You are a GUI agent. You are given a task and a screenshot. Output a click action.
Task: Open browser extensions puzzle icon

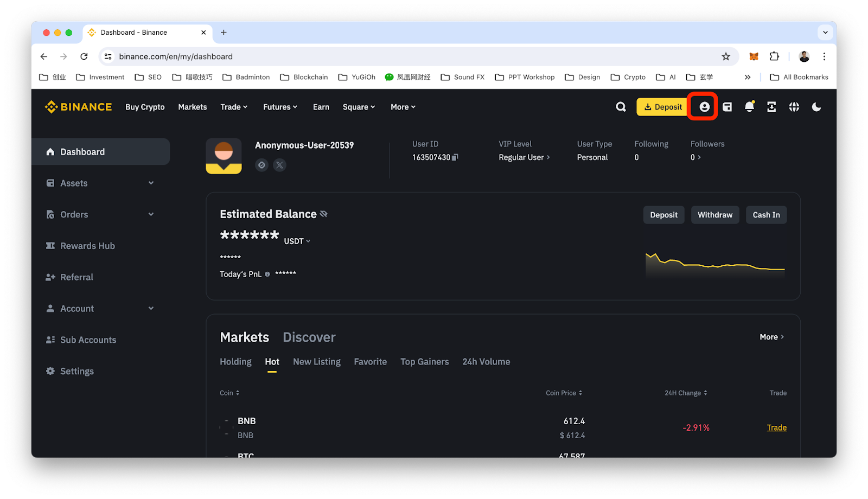[x=774, y=56]
